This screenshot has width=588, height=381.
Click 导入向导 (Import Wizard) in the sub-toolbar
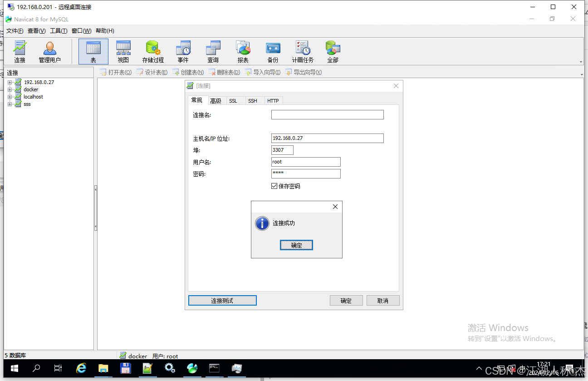263,72
